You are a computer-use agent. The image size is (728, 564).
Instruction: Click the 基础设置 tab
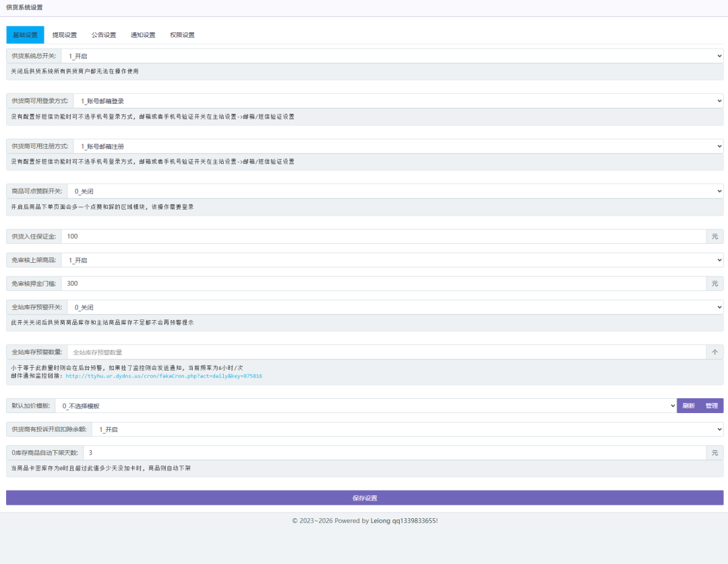pos(25,35)
